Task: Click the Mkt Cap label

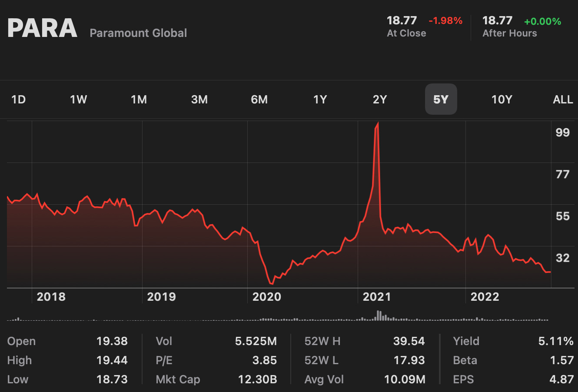Action: 178,380
